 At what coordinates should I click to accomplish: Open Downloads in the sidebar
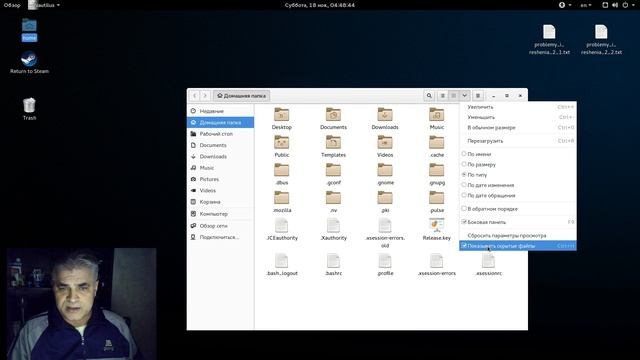click(220, 156)
